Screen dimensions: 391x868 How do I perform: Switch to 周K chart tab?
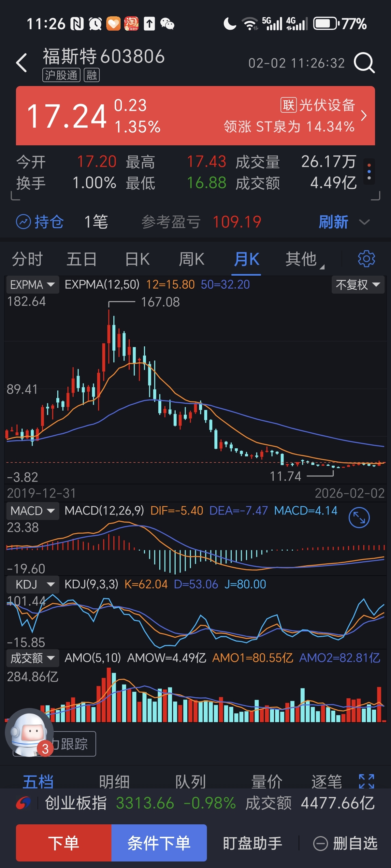click(x=192, y=259)
